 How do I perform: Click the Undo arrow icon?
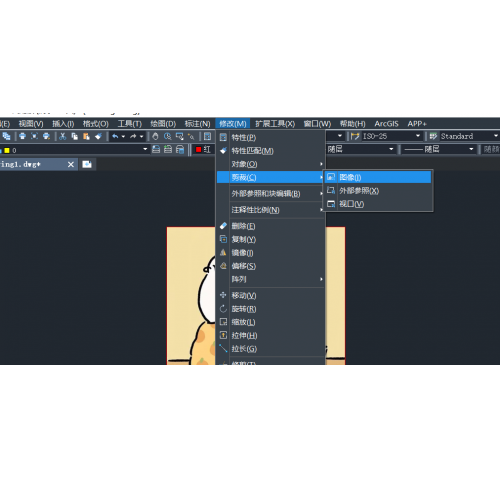coord(115,136)
